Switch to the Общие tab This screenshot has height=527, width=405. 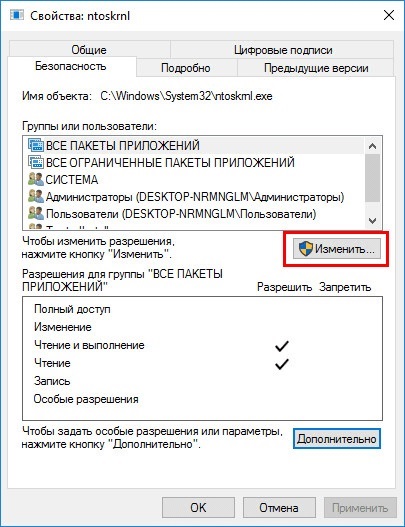89,50
